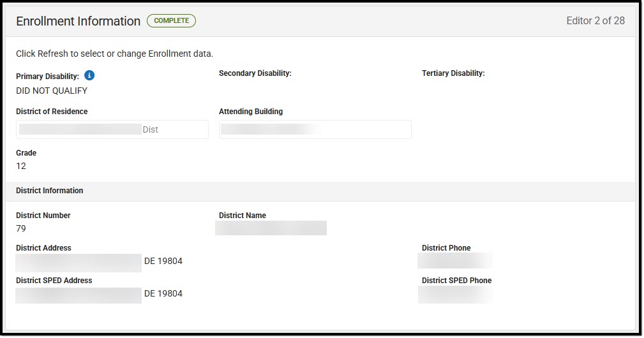Click the COMPLETE status badge
Image resolution: width=644 pixels, height=338 pixels.
[x=171, y=20]
